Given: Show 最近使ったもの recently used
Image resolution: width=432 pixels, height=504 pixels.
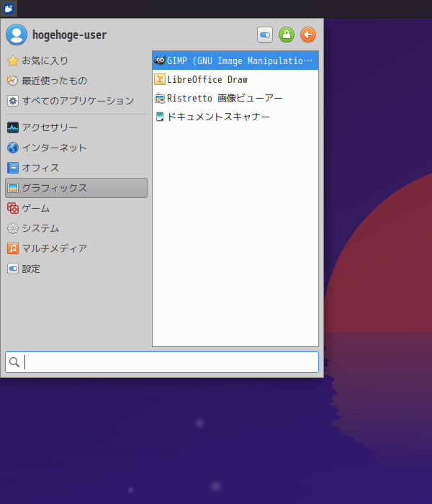Looking at the screenshot, I should tap(76, 81).
